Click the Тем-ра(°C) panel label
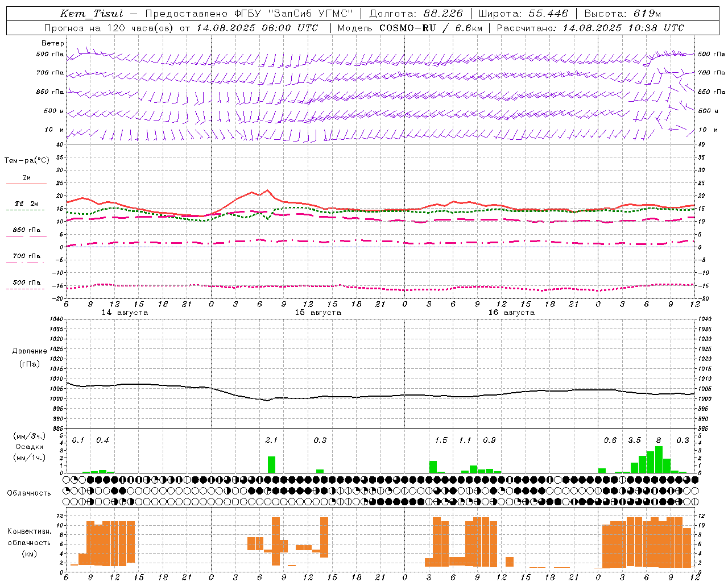This screenshot has width=728, height=582. [27, 161]
